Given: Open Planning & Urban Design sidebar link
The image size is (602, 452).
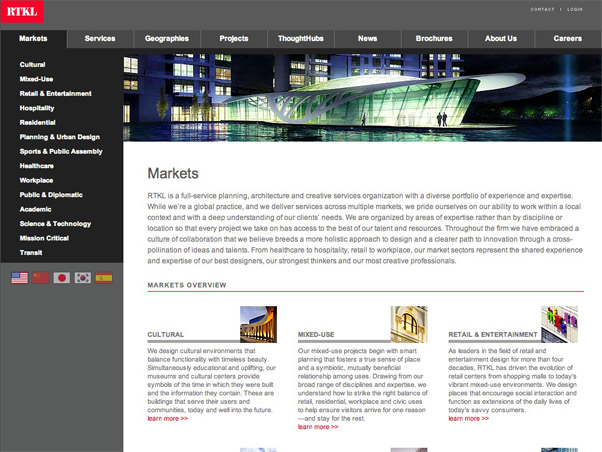Looking at the screenshot, I should (60, 137).
